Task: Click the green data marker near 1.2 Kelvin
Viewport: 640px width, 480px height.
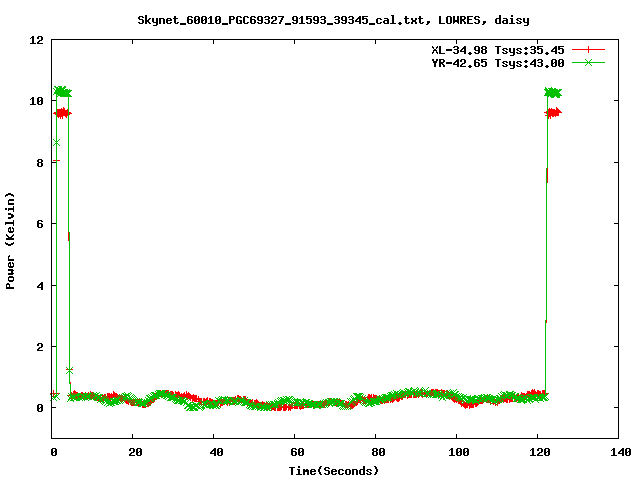Action: point(69,370)
